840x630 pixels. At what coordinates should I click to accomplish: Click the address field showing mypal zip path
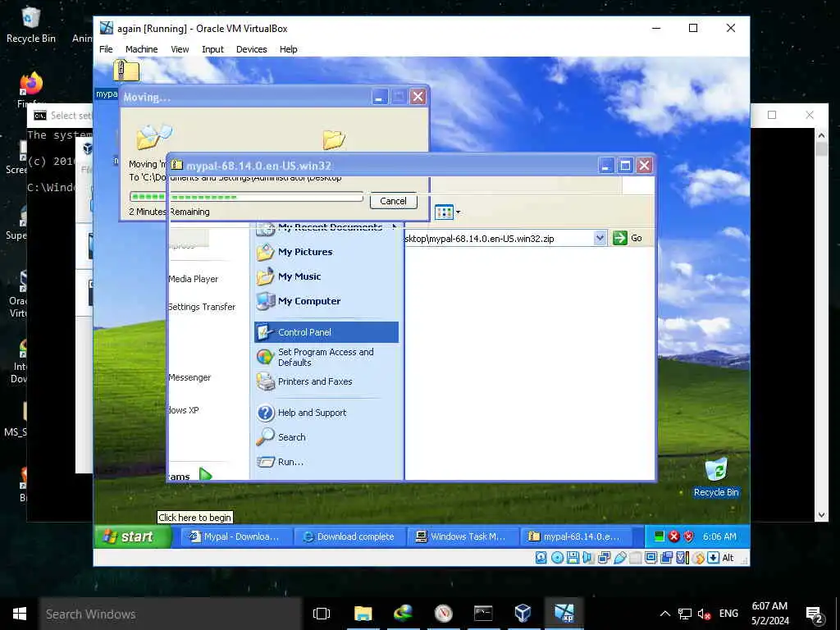click(498, 239)
